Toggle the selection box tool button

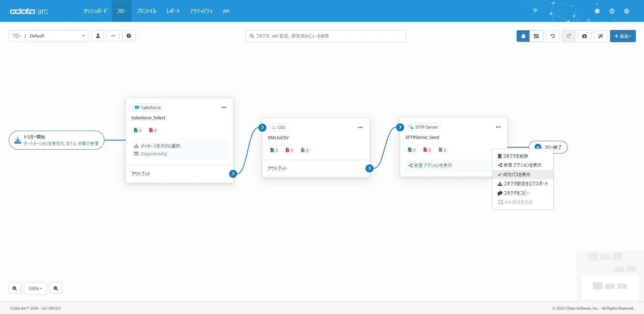[x=536, y=36]
